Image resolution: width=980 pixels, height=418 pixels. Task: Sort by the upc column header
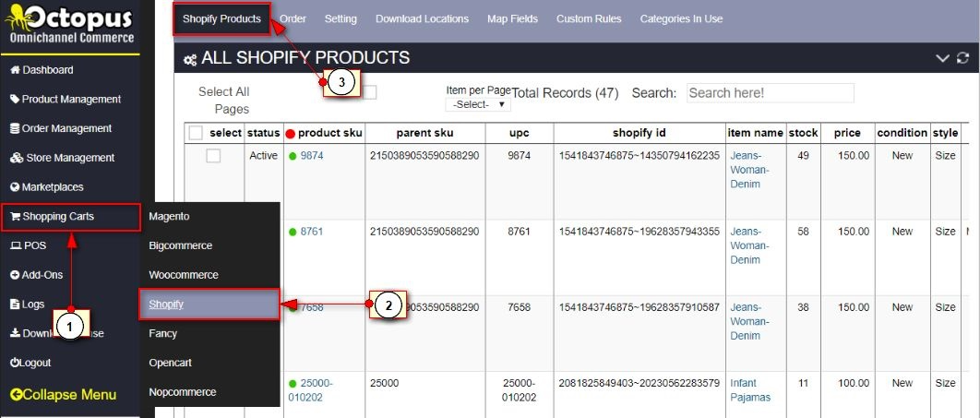click(x=519, y=133)
